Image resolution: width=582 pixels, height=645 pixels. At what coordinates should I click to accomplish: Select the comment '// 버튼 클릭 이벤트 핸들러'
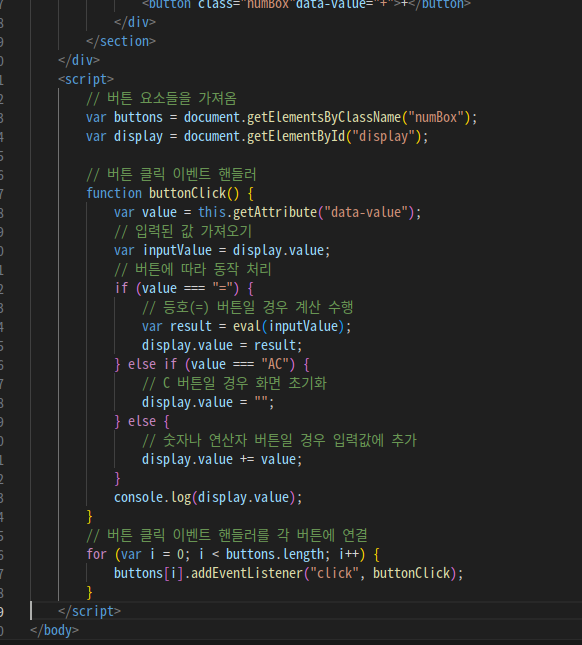coord(171,174)
